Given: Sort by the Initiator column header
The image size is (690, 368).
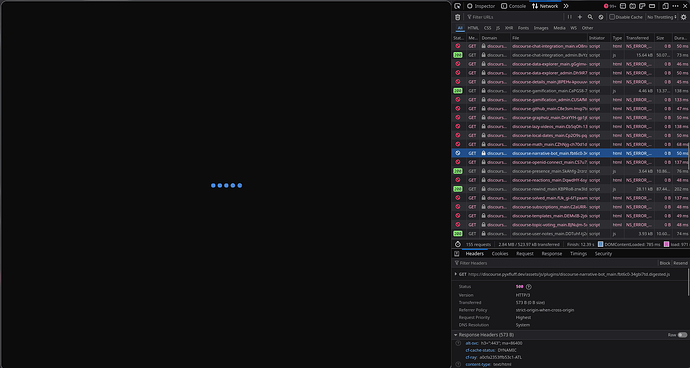Looking at the screenshot, I should point(599,38).
